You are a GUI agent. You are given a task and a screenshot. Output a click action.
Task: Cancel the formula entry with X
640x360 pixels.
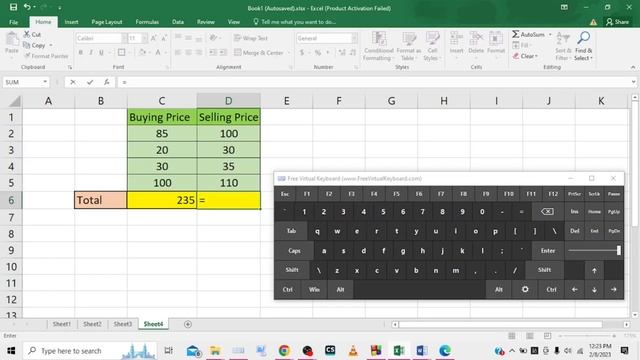(x=73, y=82)
